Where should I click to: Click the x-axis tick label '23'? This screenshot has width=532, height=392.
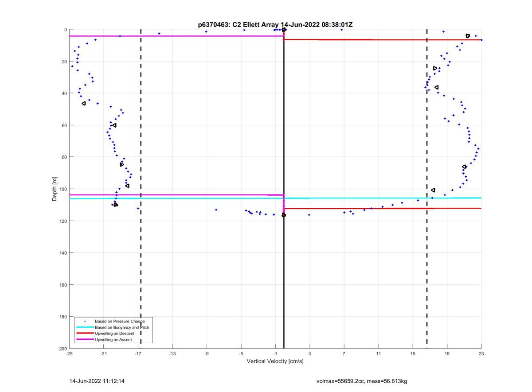[x=481, y=353]
